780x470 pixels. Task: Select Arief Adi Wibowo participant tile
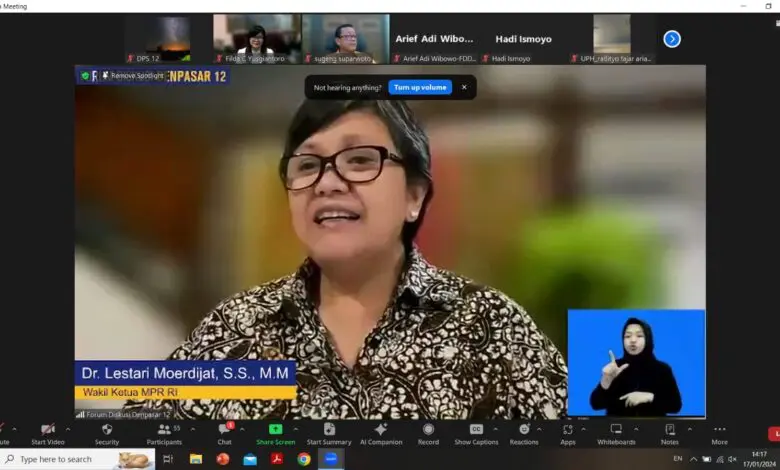pos(434,39)
